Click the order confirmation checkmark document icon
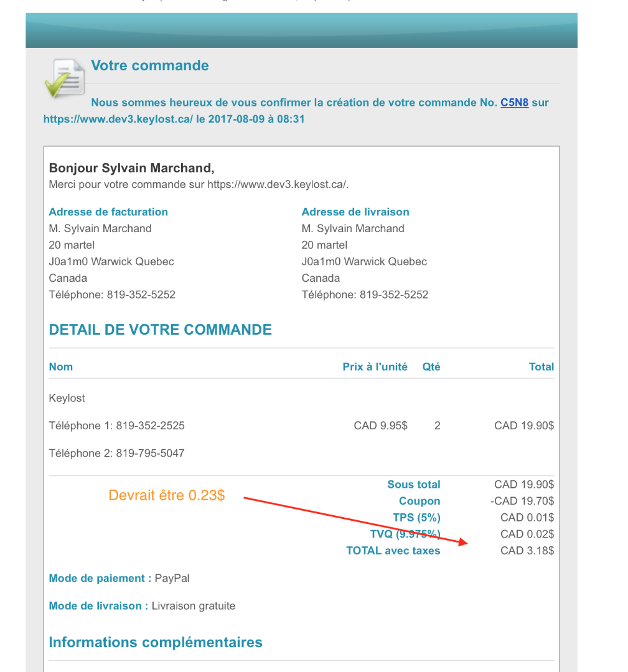628x672 pixels. (x=65, y=78)
